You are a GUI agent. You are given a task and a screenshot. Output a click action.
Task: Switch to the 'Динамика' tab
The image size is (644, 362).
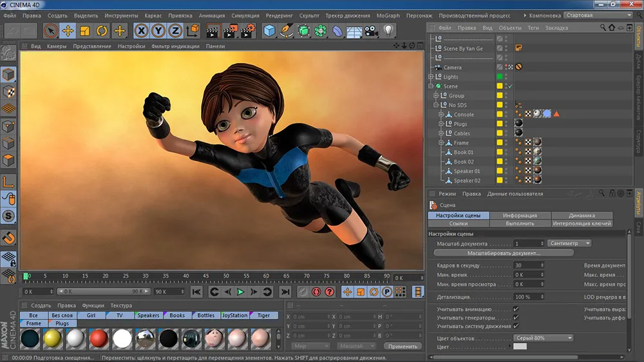[x=582, y=215]
